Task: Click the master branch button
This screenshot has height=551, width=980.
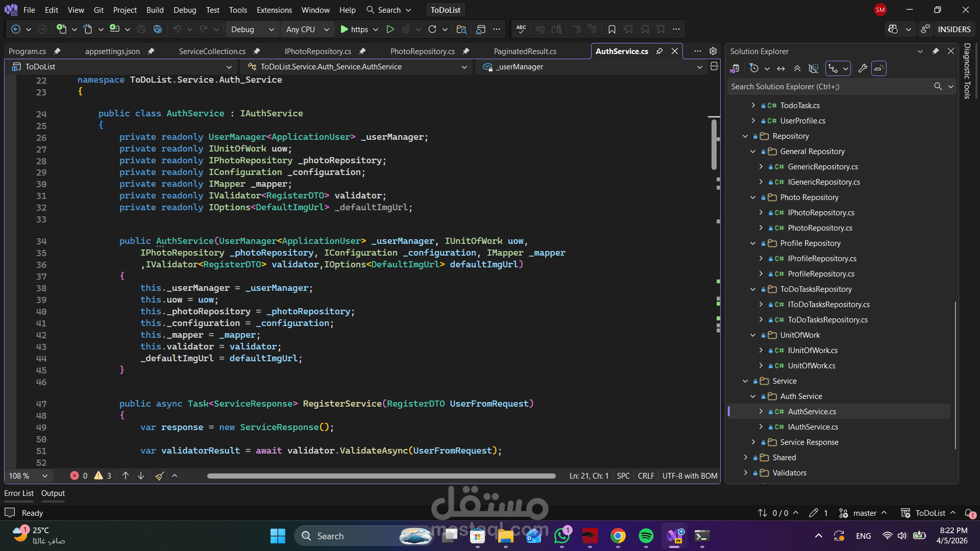Action: coord(864,513)
